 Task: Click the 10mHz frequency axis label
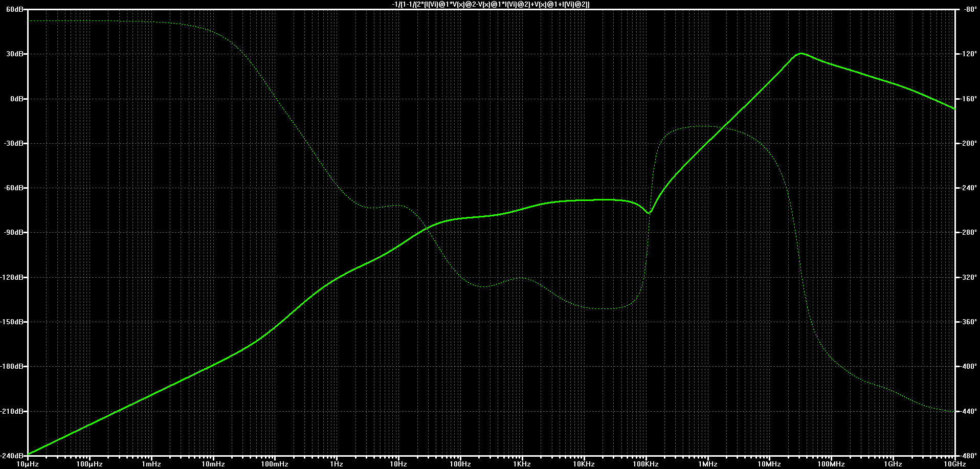click(x=213, y=464)
